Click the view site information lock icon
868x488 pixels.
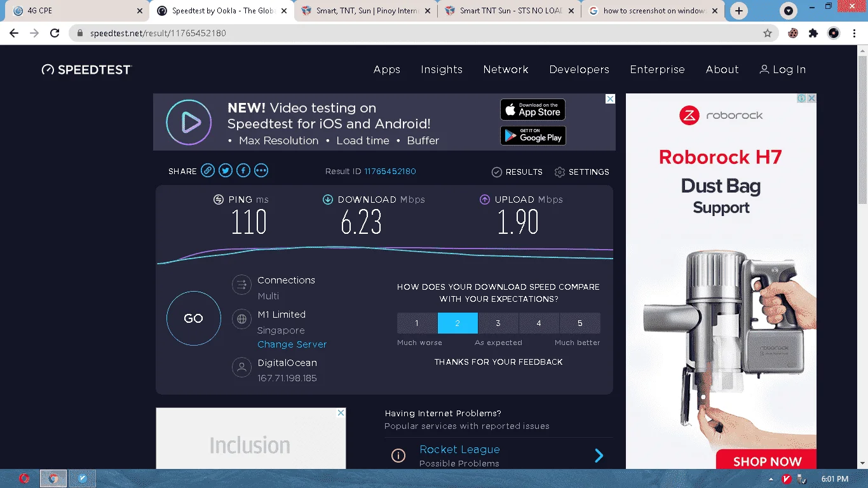point(80,33)
